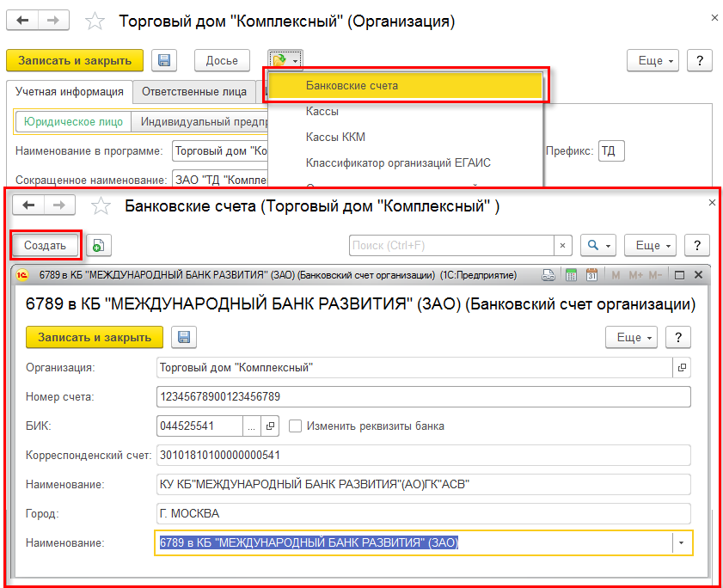Click the БИК field
Image resolution: width=723 pixels, height=588 pixels.
click(199, 426)
